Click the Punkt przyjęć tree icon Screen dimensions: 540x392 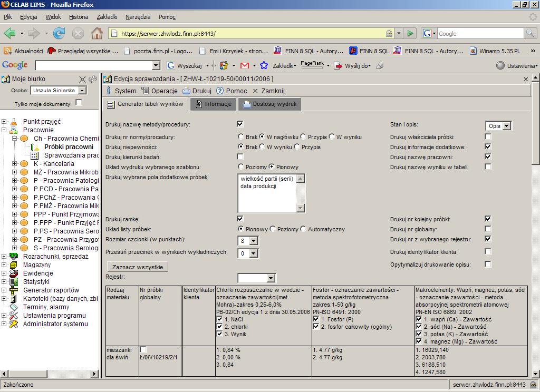14,122
